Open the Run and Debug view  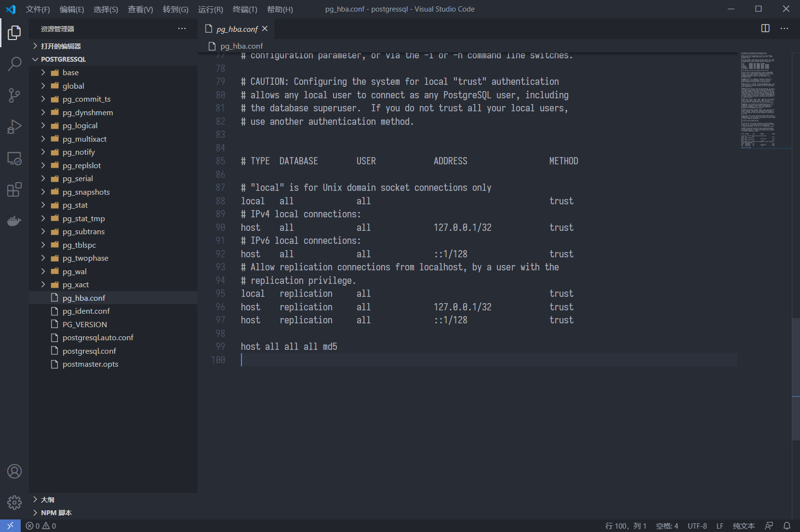click(x=14, y=127)
